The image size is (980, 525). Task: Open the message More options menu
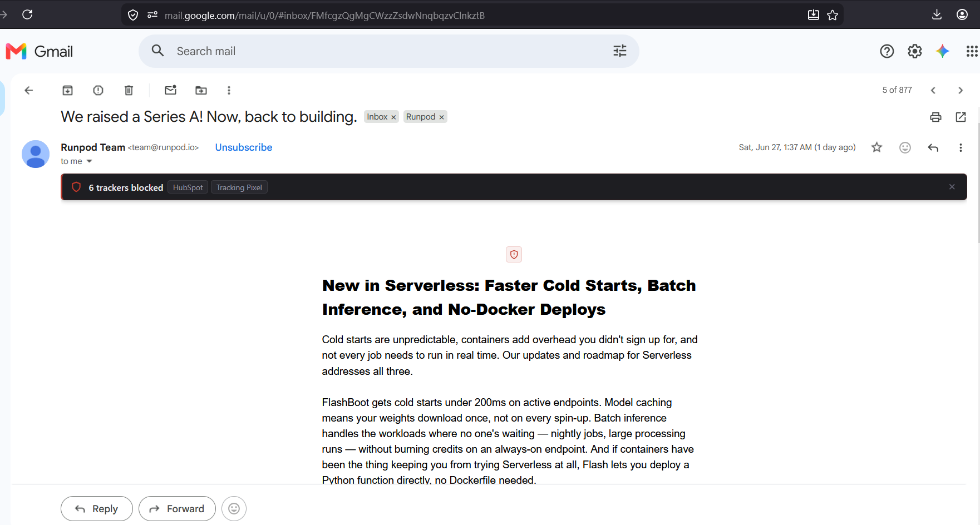coord(961,147)
